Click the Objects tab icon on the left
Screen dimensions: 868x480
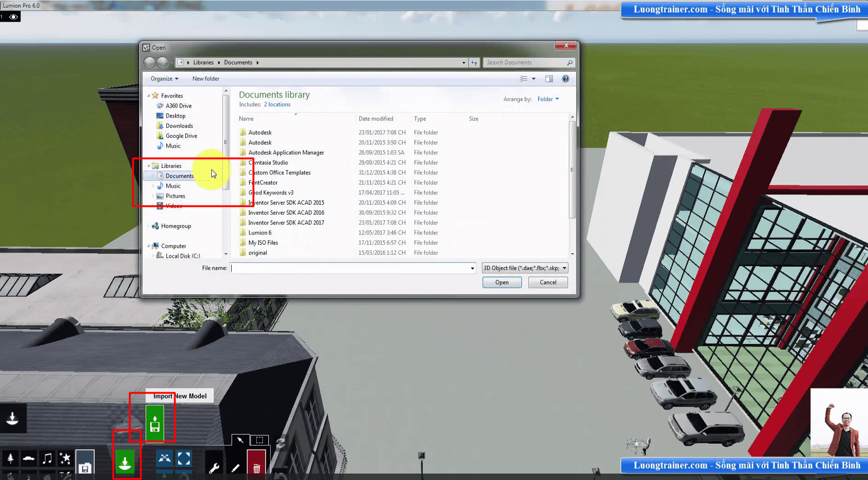point(13,418)
